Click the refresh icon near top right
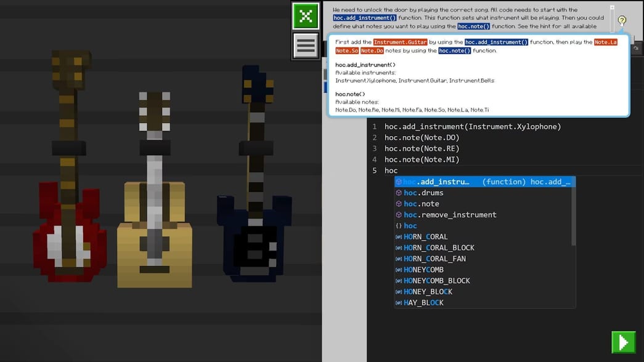The height and width of the screenshot is (362, 644). click(x=636, y=48)
